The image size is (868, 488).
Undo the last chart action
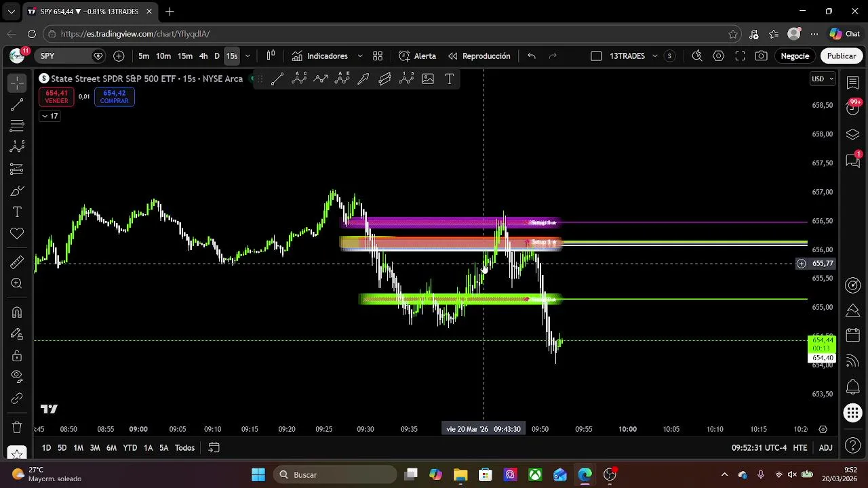(x=532, y=56)
